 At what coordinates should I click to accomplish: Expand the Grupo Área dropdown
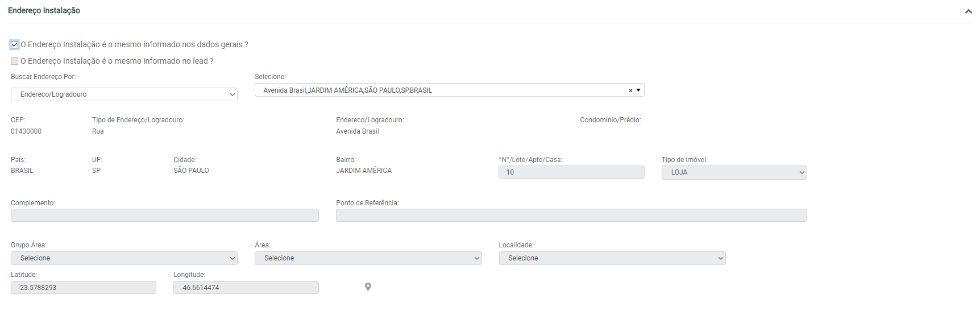click(124, 258)
